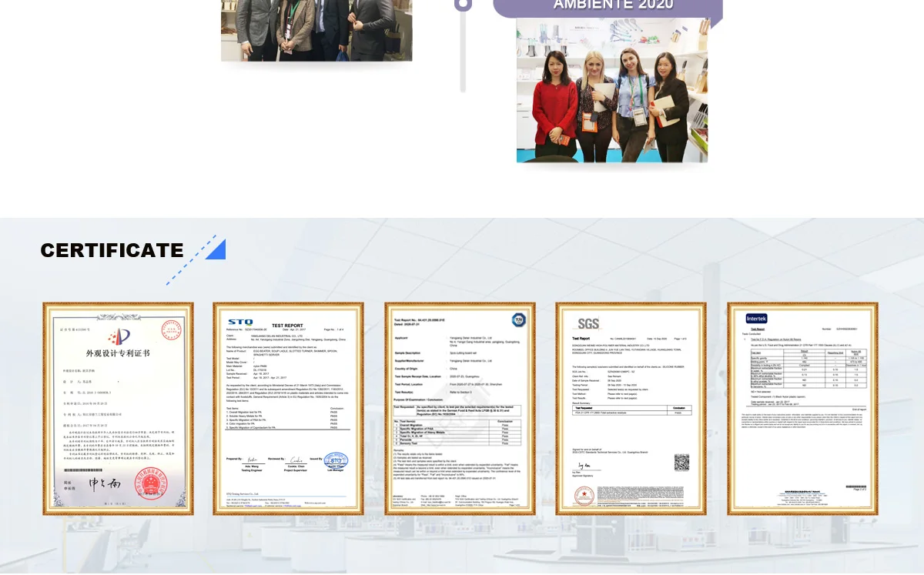Image resolution: width=924 pixels, height=575 pixels.
Task: Enlarge the SGS test report certificate
Action: click(631, 408)
